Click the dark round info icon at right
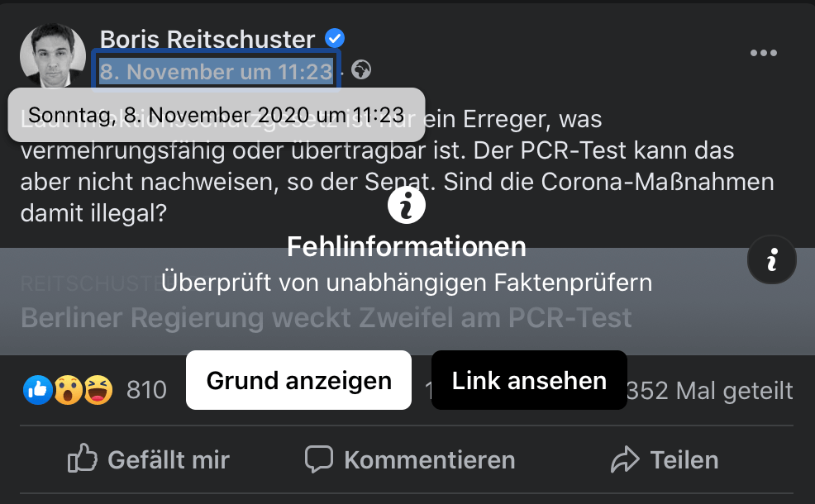815x504 pixels. 771,260
